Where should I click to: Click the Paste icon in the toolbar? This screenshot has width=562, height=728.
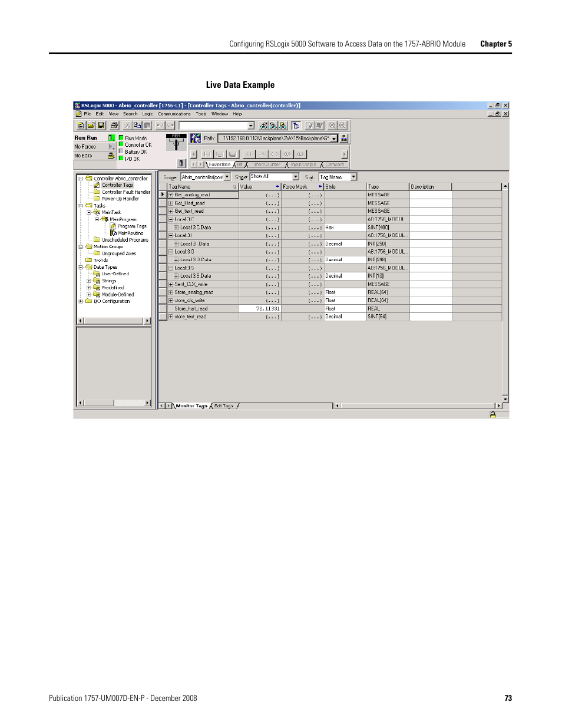click(147, 126)
